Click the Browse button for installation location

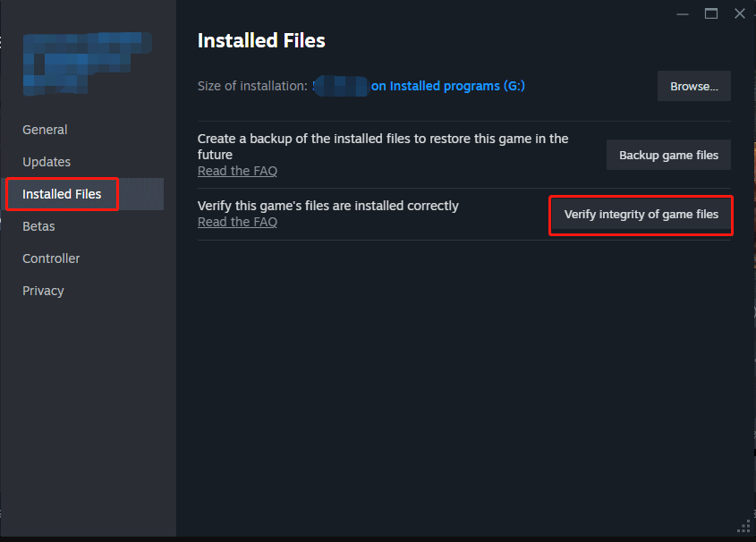pos(693,86)
